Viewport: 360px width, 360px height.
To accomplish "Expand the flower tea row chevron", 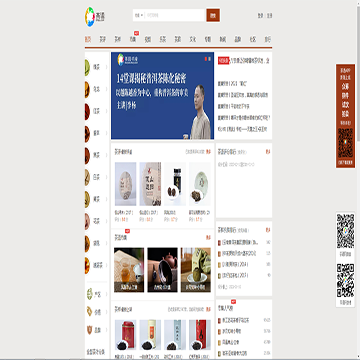I will point(106,221).
